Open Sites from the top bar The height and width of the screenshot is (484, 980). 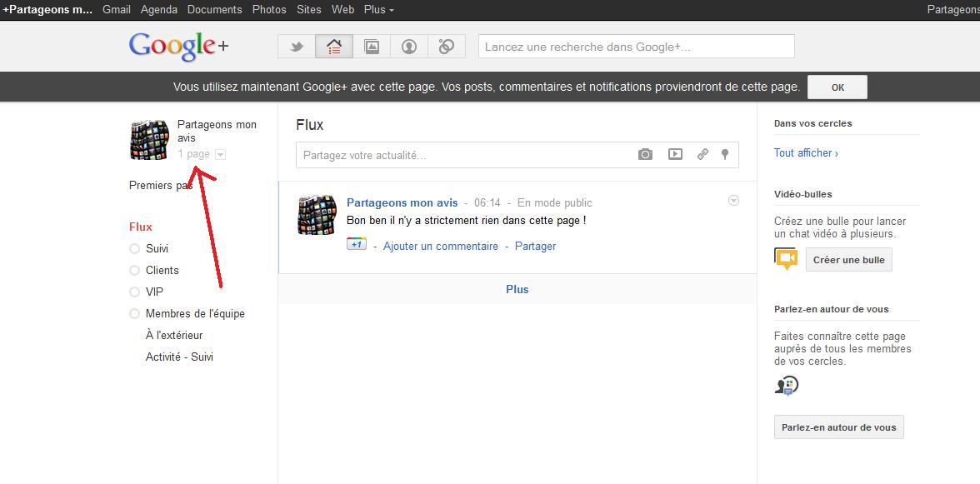(x=308, y=9)
